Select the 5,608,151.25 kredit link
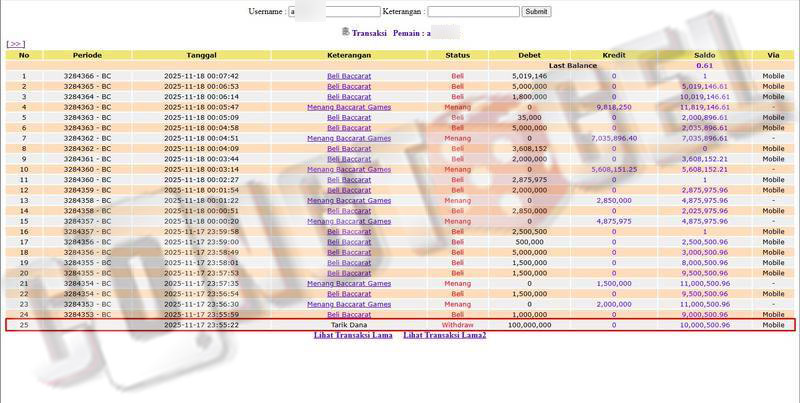This screenshot has width=800, height=403. click(x=613, y=169)
